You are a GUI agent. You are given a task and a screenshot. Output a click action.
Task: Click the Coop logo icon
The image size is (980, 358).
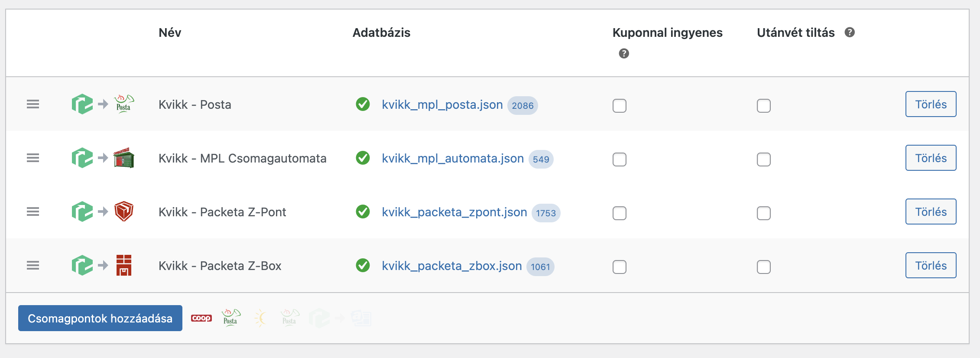point(201,318)
